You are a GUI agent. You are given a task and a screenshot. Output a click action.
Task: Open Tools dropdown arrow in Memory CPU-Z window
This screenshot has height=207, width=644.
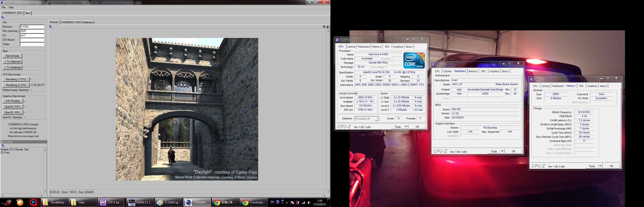[600, 166]
